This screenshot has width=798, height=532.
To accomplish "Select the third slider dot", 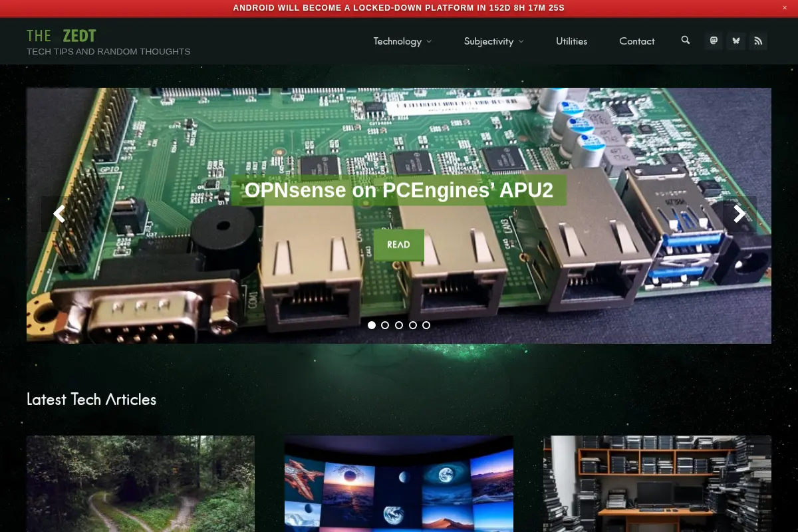I will (x=399, y=325).
